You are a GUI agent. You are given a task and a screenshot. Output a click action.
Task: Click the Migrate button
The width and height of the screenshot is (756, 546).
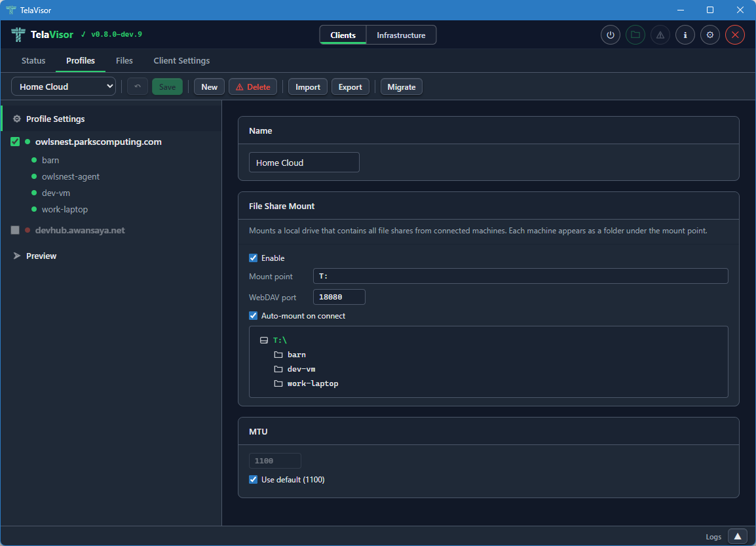(401, 86)
